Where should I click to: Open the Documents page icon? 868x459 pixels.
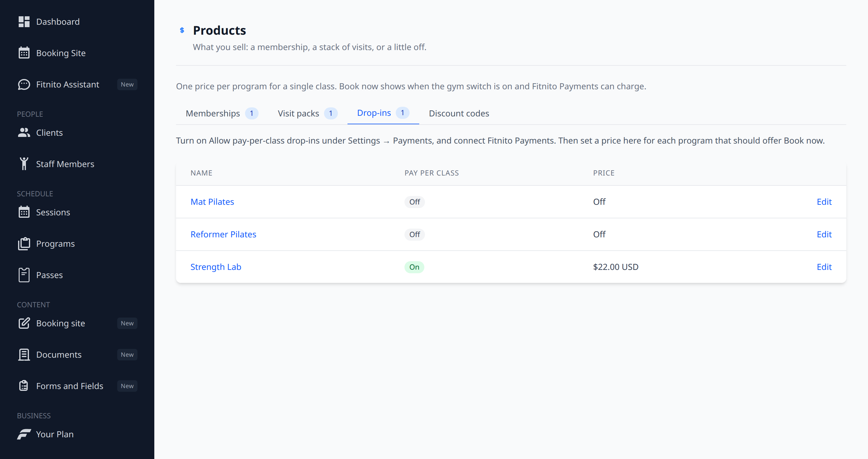click(x=24, y=354)
